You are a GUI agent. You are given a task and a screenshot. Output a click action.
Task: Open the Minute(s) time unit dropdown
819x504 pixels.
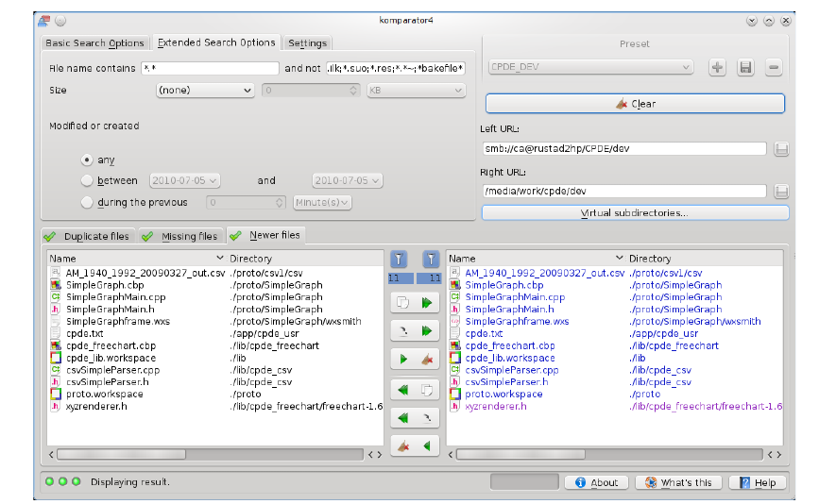click(321, 202)
